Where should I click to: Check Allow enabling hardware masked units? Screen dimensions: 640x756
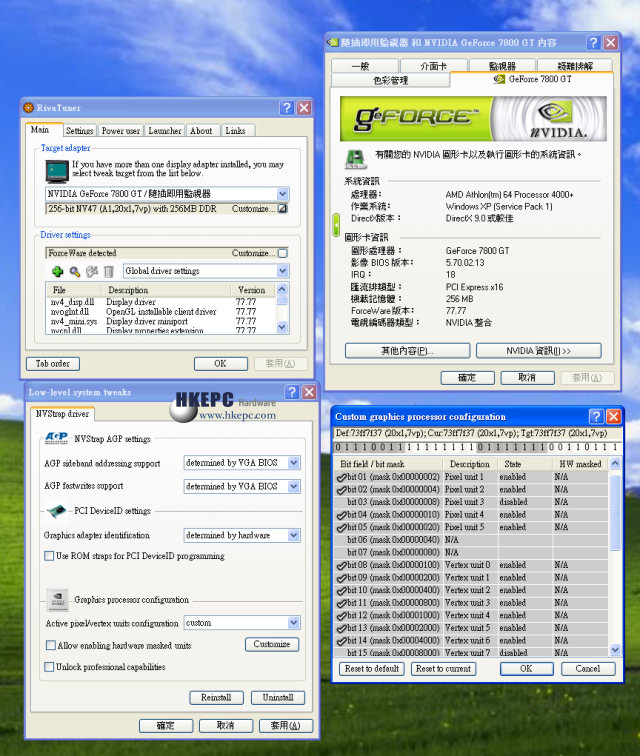pyautogui.click(x=51, y=645)
